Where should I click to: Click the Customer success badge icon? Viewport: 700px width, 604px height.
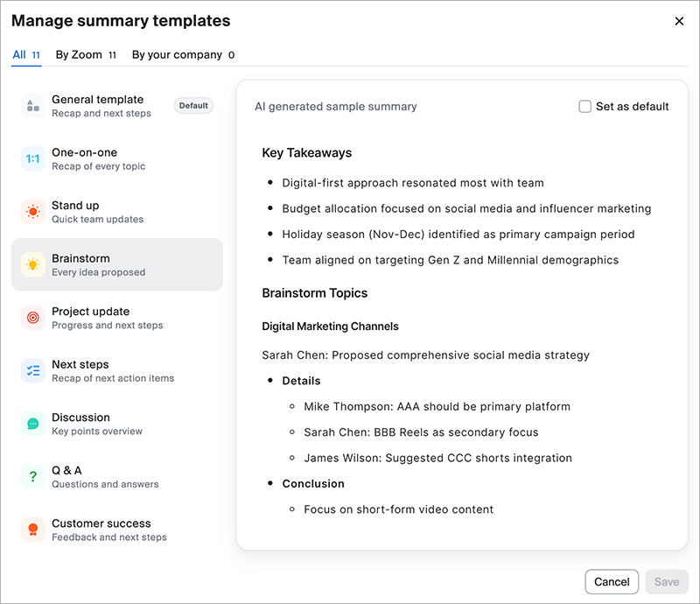click(x=32, y=530)
